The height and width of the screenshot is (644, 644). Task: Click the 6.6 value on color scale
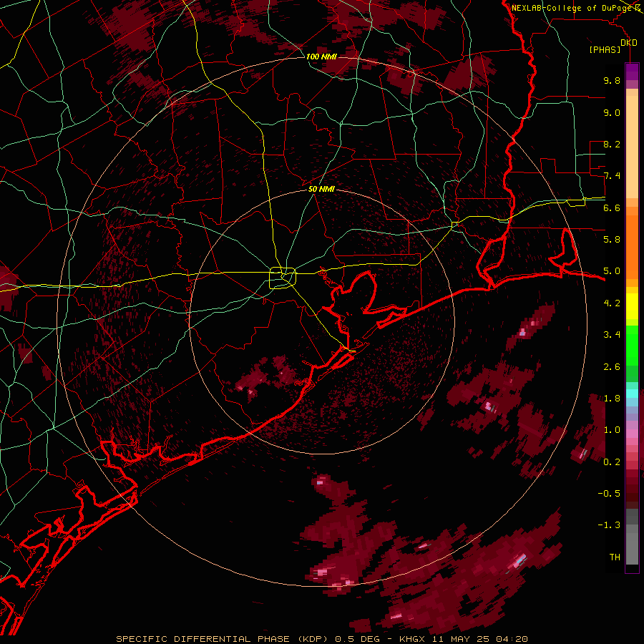pos(612,208)
